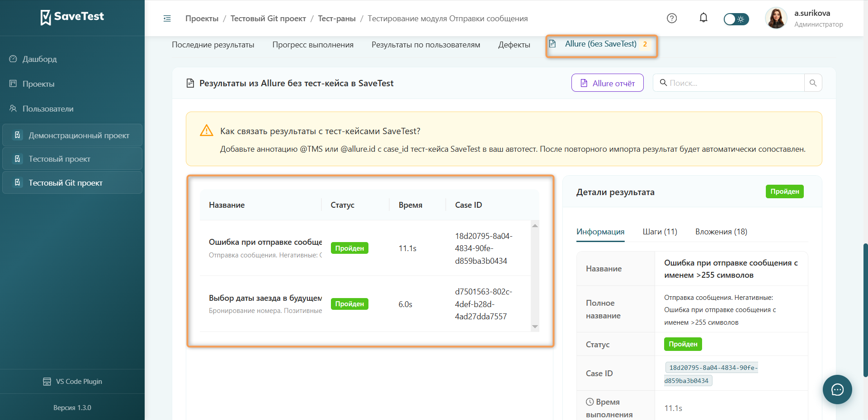Go to Тест-раны breadcrumb
This screenshot has width=868, height=420.
pos(337,19)
